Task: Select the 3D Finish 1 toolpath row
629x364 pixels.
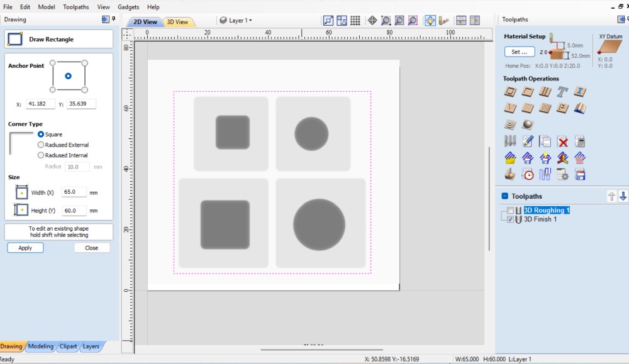Action: coord(540,219)
